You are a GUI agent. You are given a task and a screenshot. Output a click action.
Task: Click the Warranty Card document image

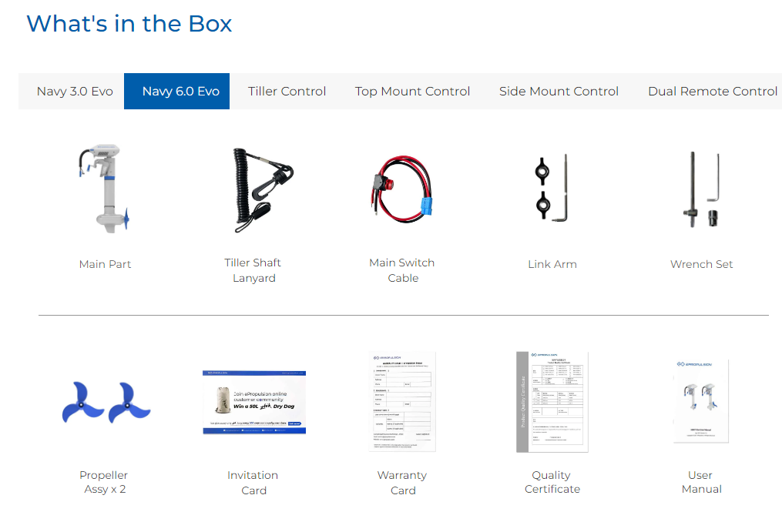click(x=403, y=402)
